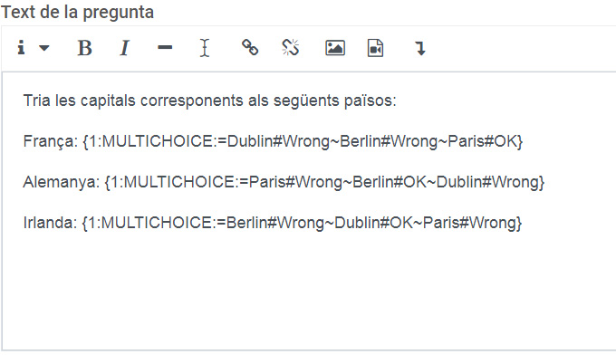Click the empty editor area below Irlanda line

click(x=272, y=290)
